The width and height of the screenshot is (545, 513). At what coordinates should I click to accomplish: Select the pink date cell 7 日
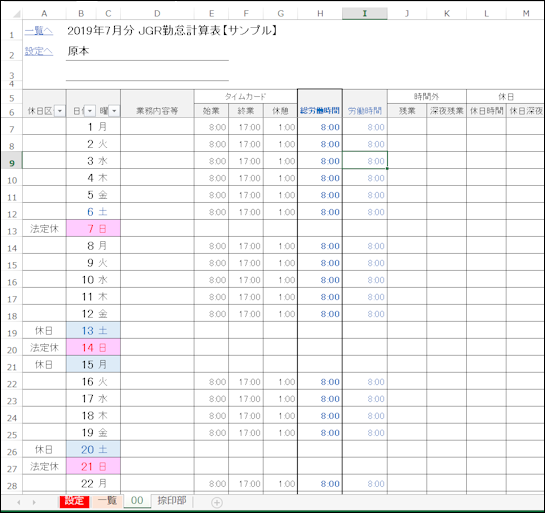pyautogui.click(x=93, y=228)
